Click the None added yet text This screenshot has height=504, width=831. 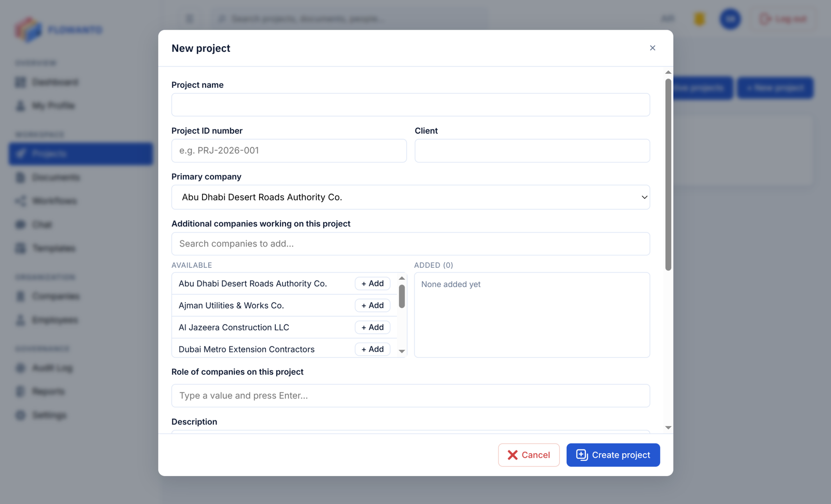[x=451, y=284]
